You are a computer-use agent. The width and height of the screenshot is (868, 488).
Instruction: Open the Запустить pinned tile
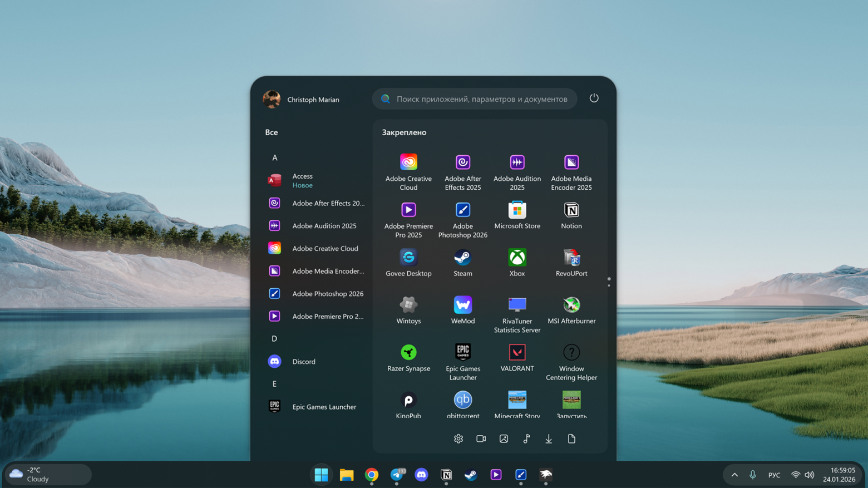pos(571,405)
